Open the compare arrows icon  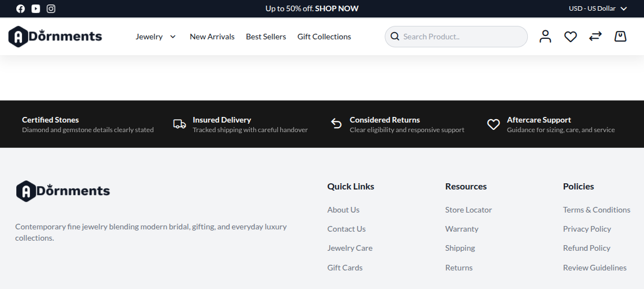595,37
